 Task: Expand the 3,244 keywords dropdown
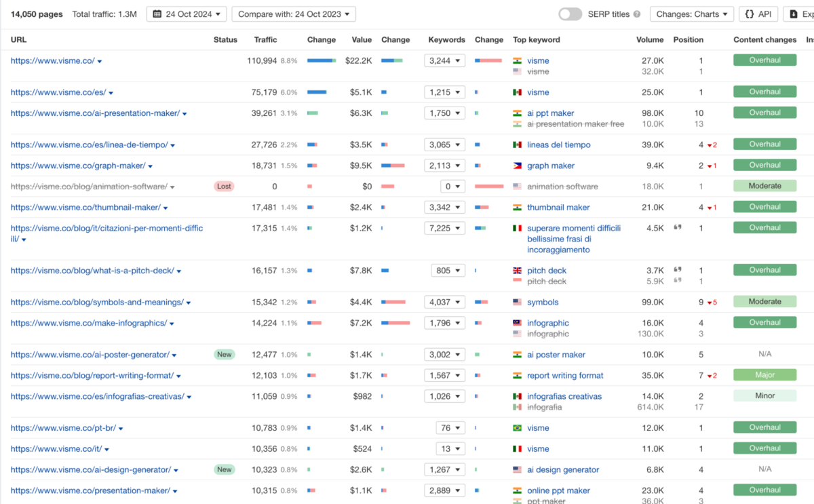pyautogui.click(x=444, y=61)
